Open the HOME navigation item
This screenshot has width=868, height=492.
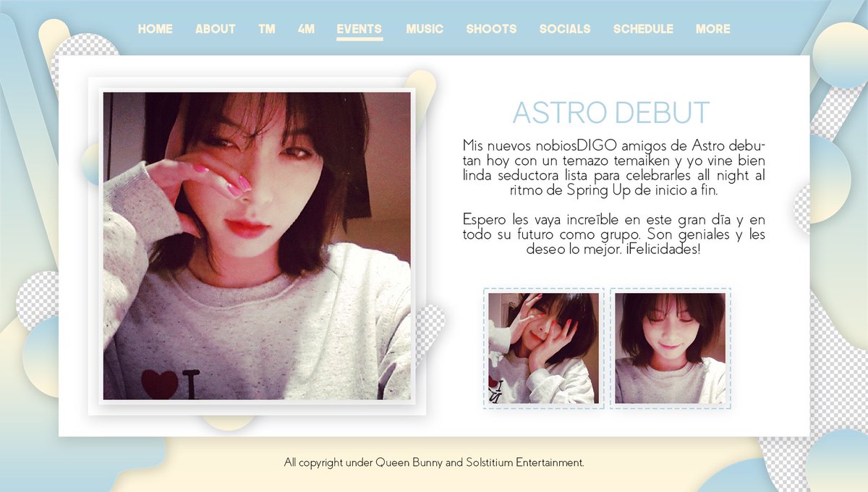point(155,29)
